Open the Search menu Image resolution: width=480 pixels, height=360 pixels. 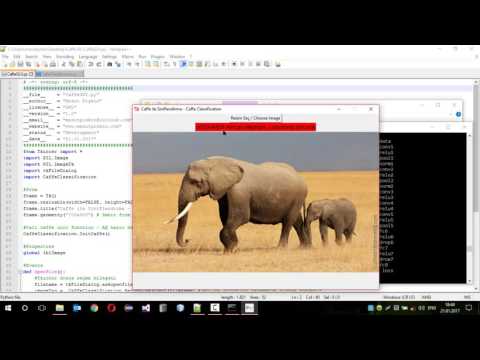[31, 57]
